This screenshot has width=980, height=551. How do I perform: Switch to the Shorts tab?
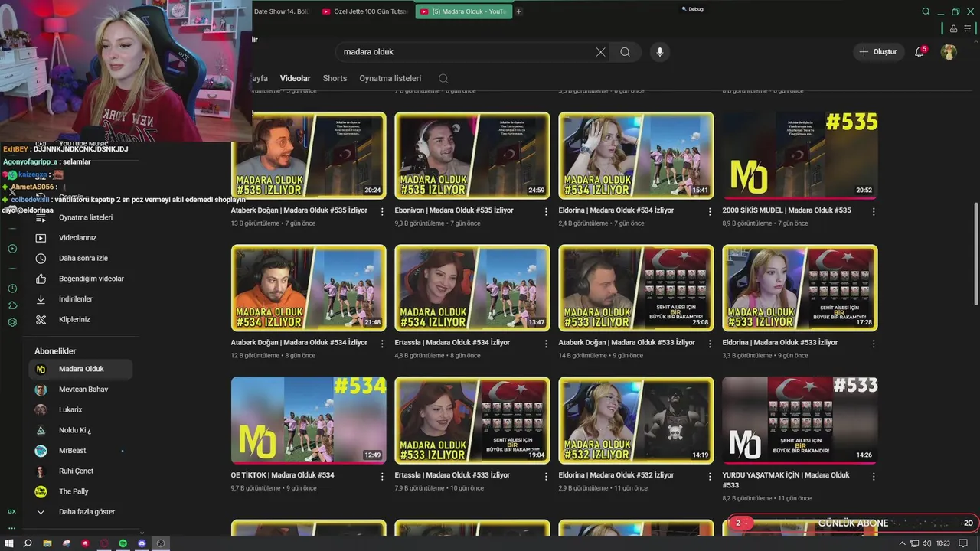tap(335, 78)
